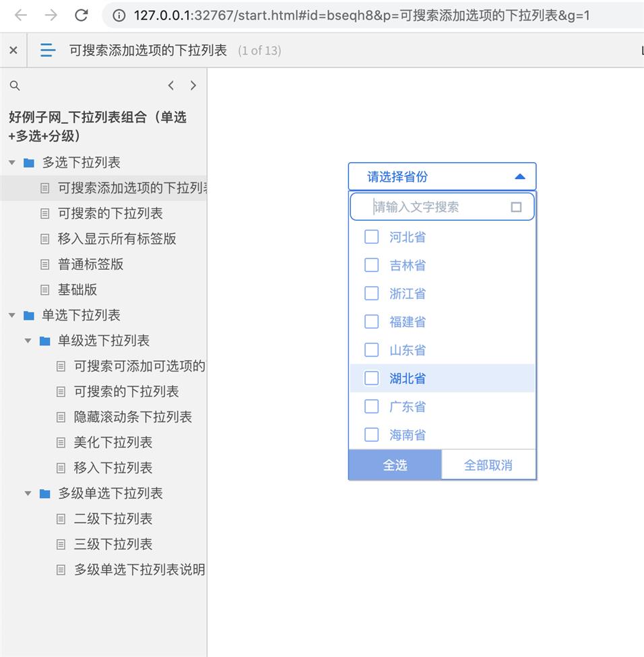Open the 二级下拉列表 page

113,519
